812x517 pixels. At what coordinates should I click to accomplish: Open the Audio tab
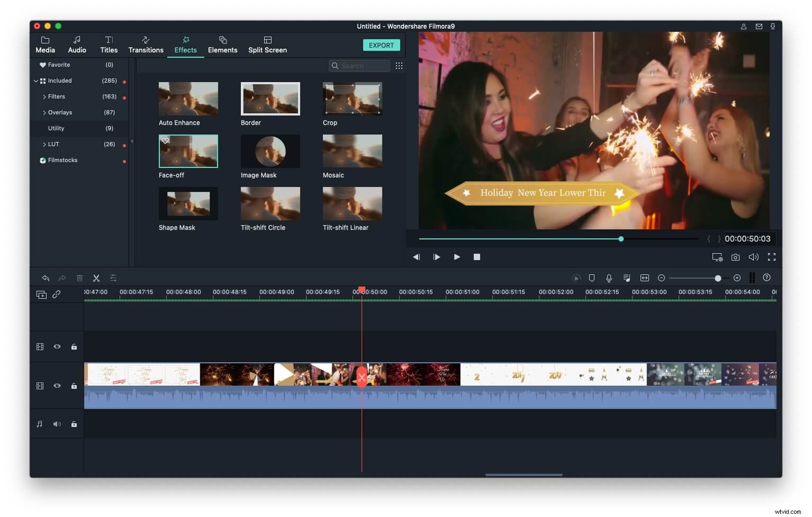pyautogui.click(x=77, y=44)
